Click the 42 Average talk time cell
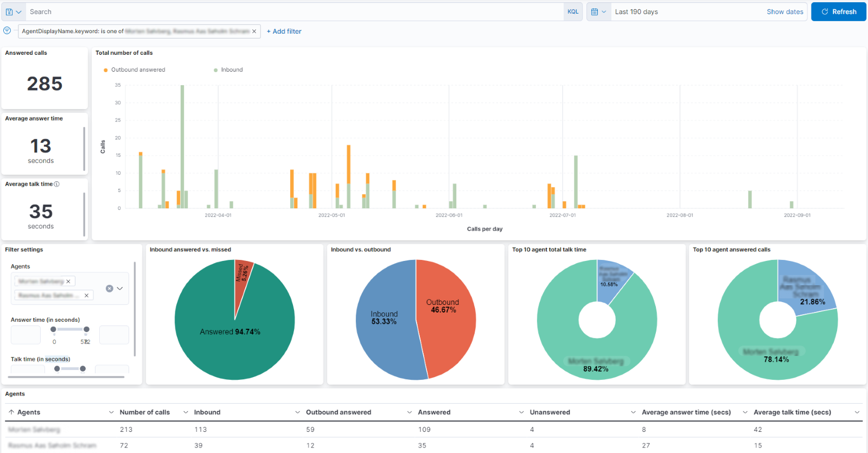Screen dimensions: 868x453 [758, 430]
